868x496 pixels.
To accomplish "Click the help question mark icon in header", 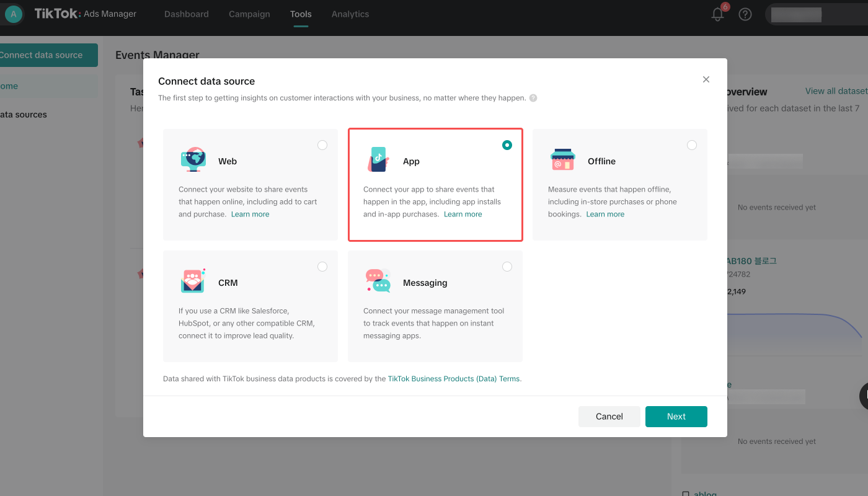I will (745, 14).
